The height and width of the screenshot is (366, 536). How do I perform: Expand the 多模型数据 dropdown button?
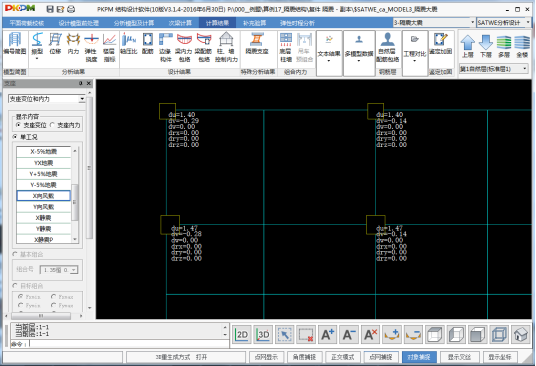(359, 53)
